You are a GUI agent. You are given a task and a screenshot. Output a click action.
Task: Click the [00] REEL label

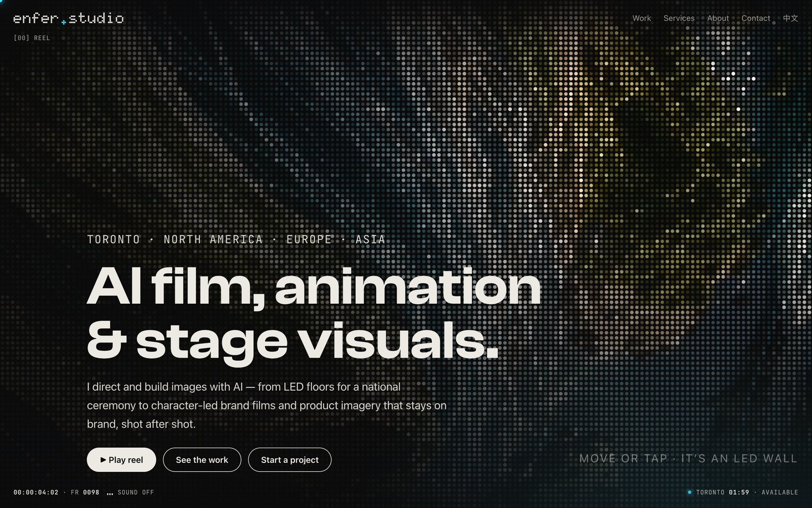(31, 38)
